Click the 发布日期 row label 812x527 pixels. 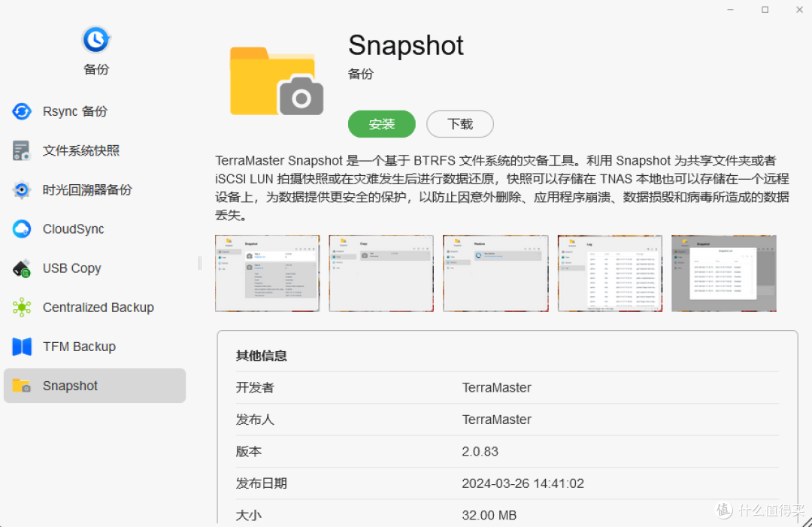pyautogui.click(x=261, y=483)
